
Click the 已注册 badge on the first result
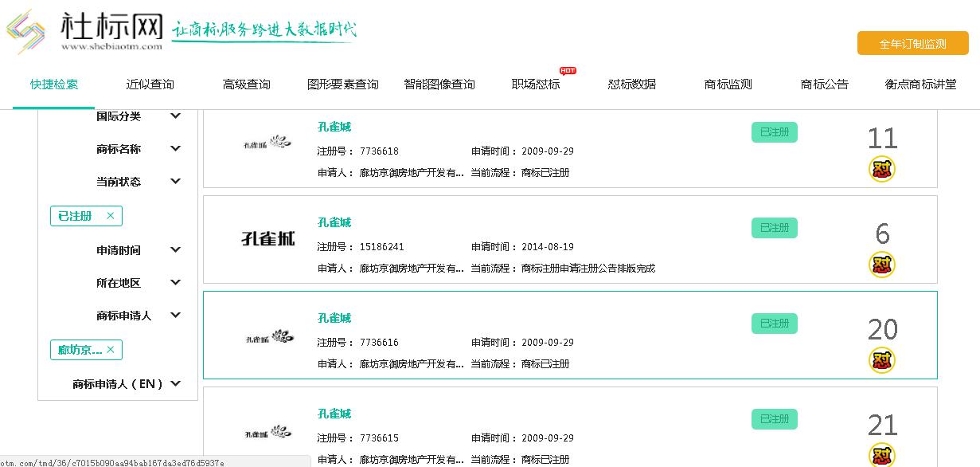click(774, 132)
